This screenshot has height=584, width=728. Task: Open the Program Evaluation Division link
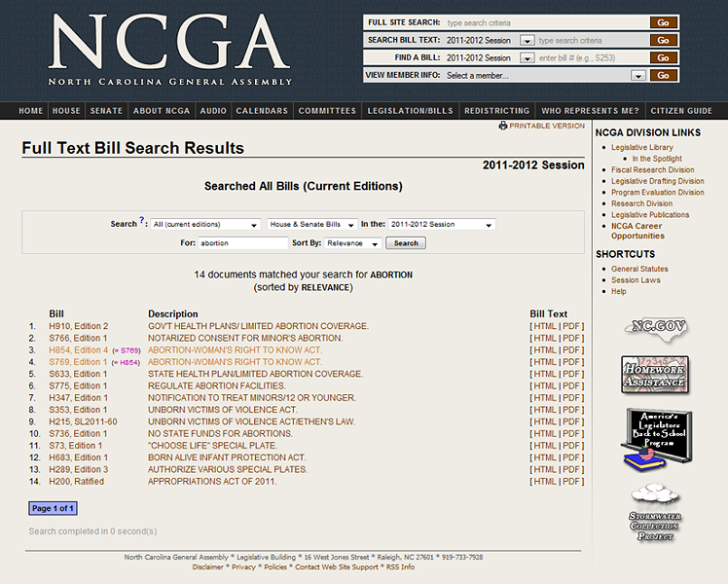[657, 192]
